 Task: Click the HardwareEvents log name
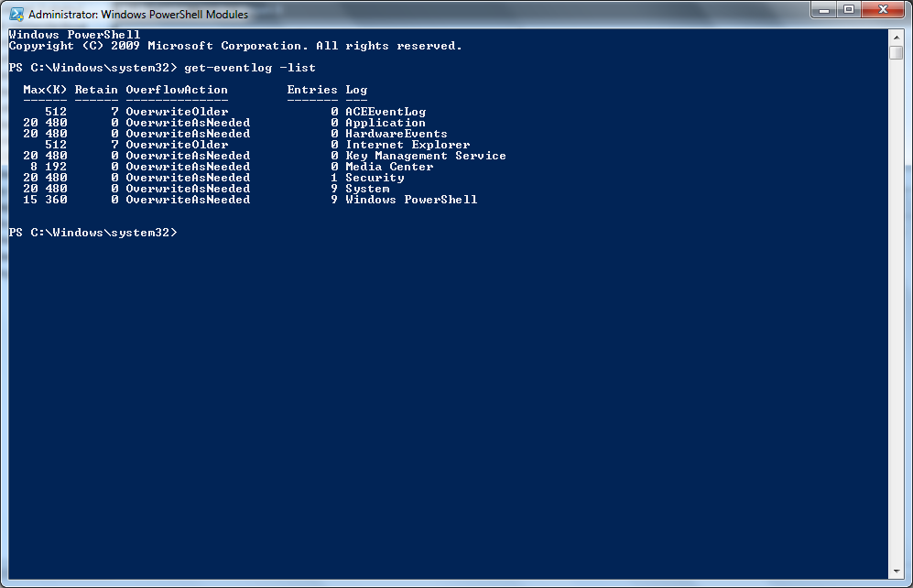pos(397,134)
